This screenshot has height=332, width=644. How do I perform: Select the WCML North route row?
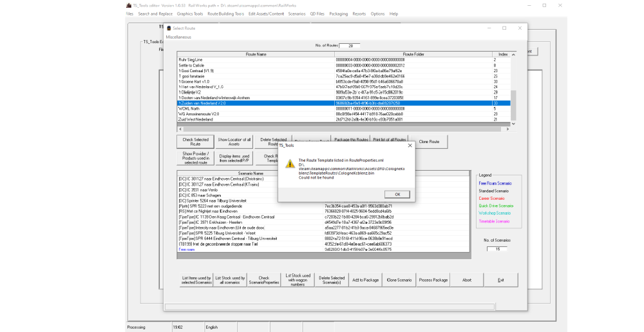pyautogui.click(x=189, y=108)
